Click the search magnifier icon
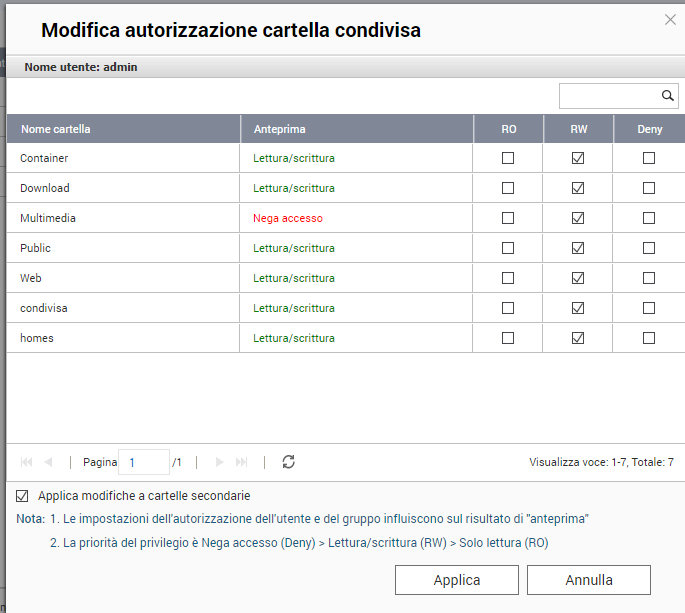Viewport: 685px width, 613px height. coord(668,96)
